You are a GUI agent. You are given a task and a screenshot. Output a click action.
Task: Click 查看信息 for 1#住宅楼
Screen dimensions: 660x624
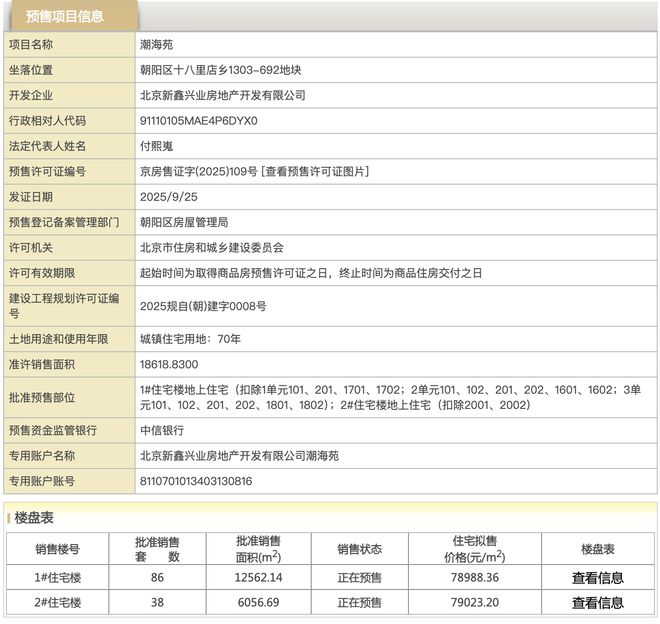pyautogui.click(x=597, y=577)
